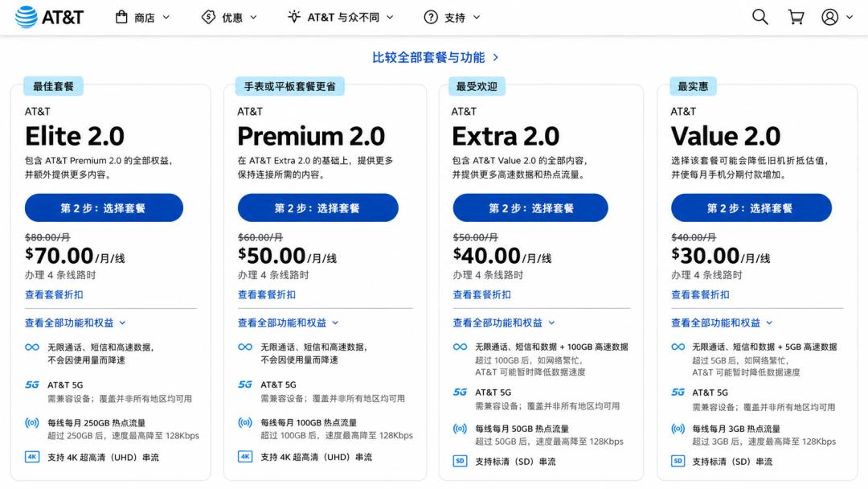
Task: Click the $30.00 price text
Action: click(x=706, y=256)
